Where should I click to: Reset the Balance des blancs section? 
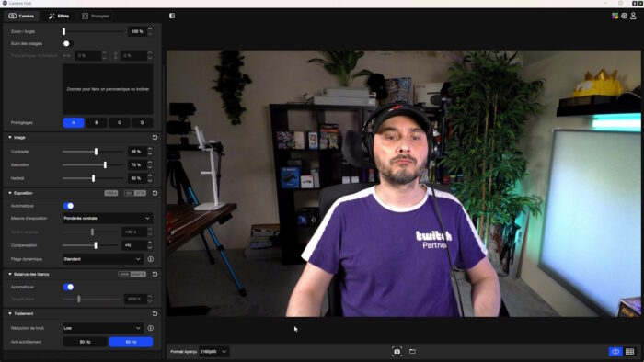155,274
